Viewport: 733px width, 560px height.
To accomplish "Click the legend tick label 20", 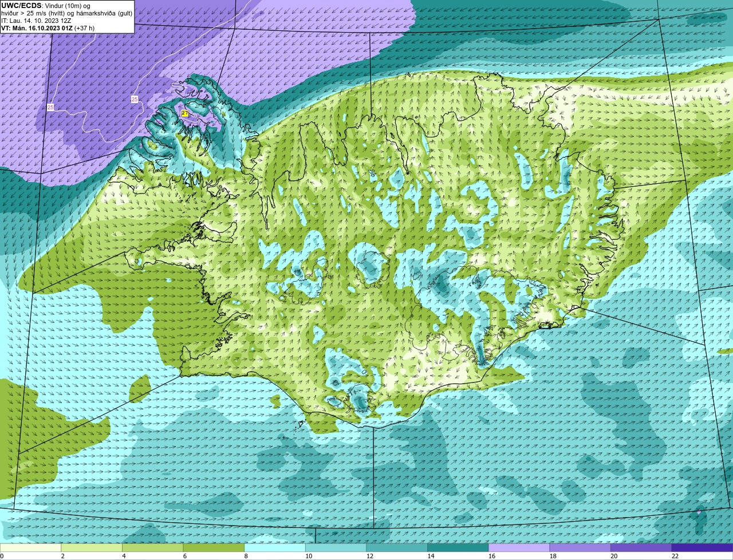I will coord(614,555).
